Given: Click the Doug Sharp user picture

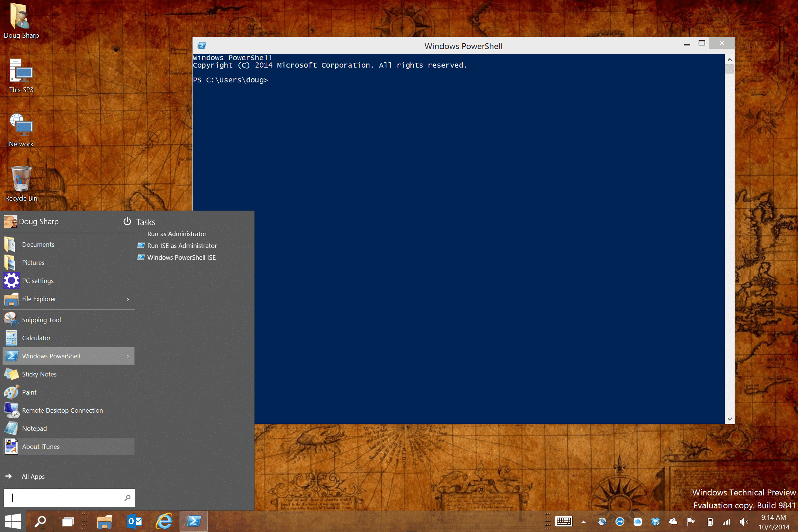Looking at the screenshot, I should click(x=11, y=222).
